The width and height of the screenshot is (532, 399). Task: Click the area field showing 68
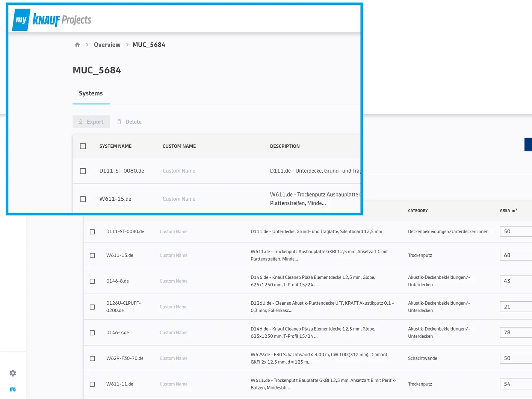coord(516,255)
